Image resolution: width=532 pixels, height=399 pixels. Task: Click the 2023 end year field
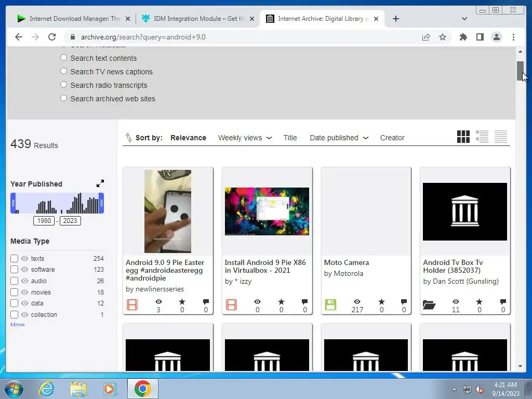tap(70, 220)
